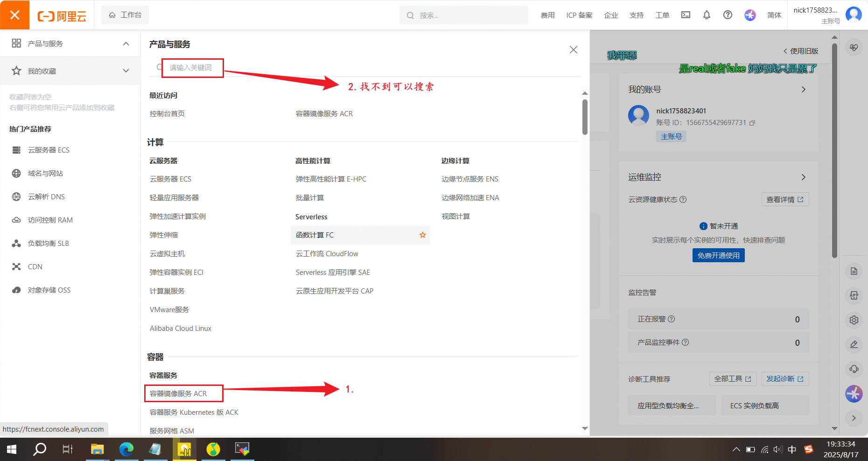868x461 pixels.
Task: Go to 工作台 tab
Action: click(125, 15)
